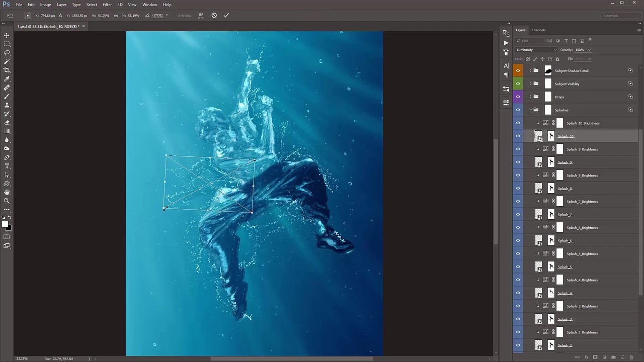This screenshot has height=362, width=644.
Task: Collapse the Splashes group
Action: (530, 110)
